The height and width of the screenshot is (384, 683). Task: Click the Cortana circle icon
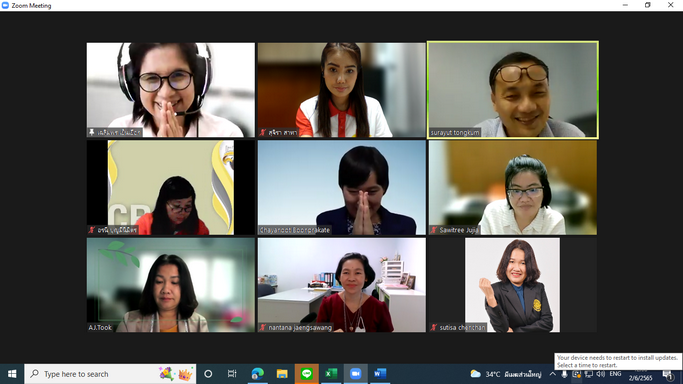208,374
